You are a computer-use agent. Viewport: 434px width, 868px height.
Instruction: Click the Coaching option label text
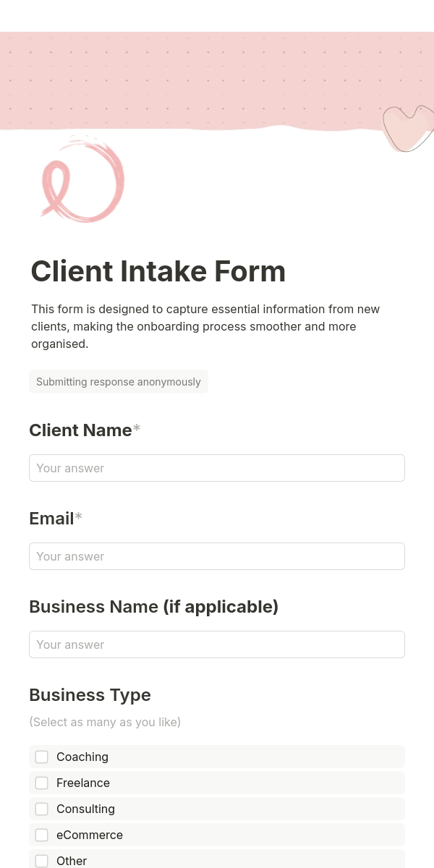[x=82, y=757]
